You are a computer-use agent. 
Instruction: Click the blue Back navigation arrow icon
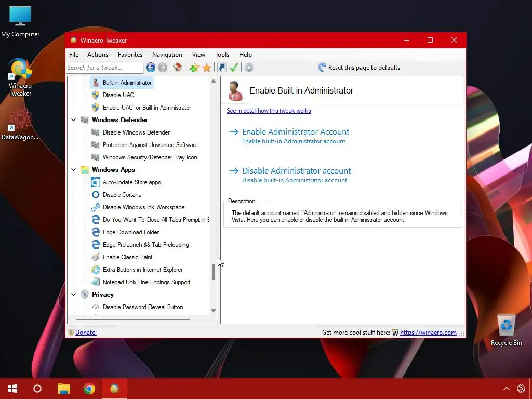151,68
